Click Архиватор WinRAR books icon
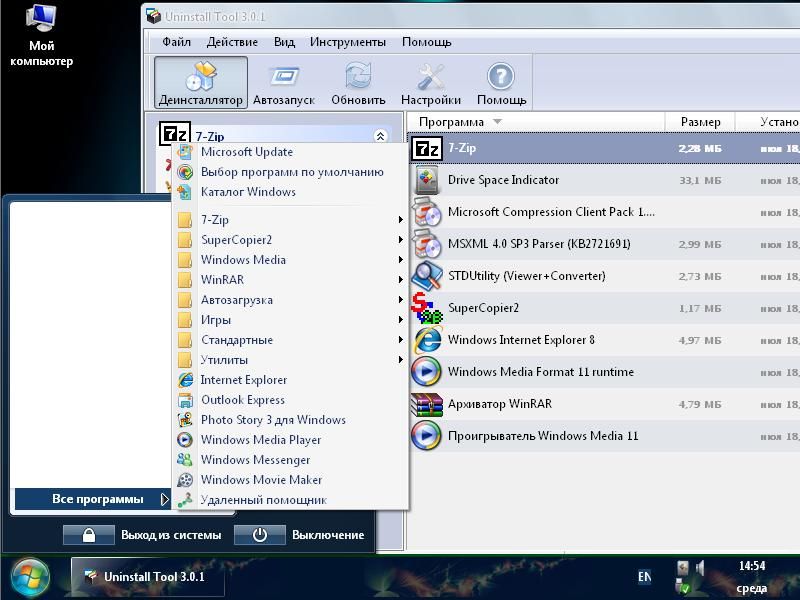 (427, 404)
